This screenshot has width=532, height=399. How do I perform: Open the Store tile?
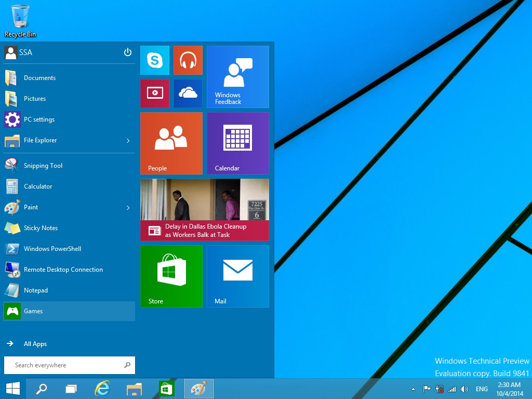coord(171,276)
